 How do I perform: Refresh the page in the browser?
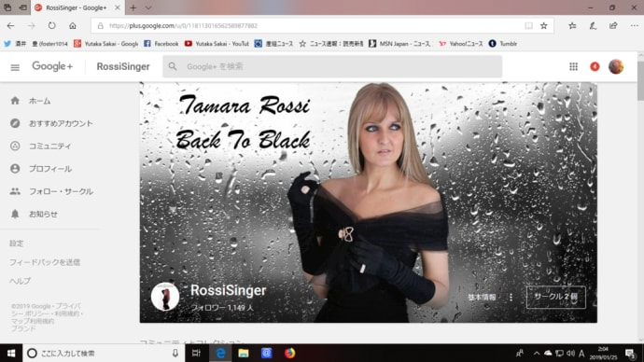coord(51,26)
